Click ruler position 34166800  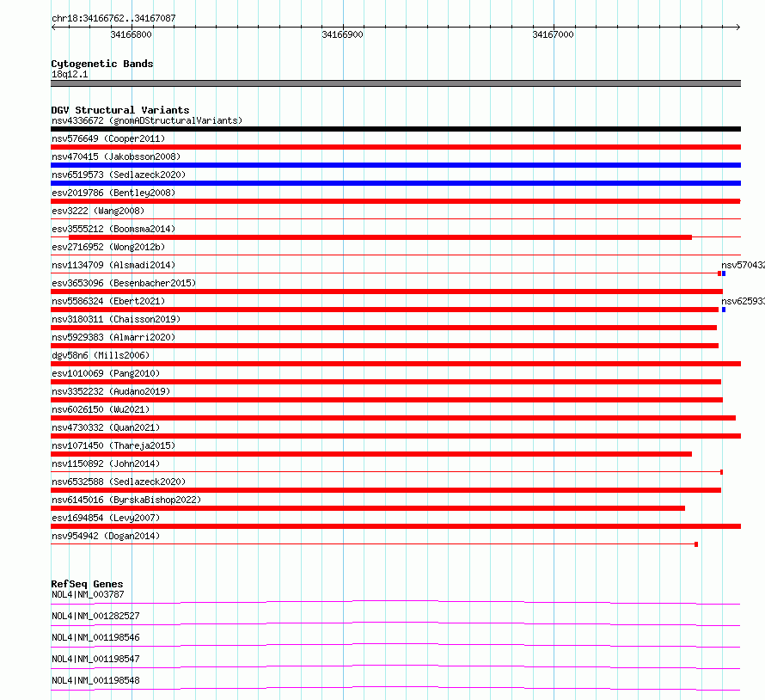[131, 34]
